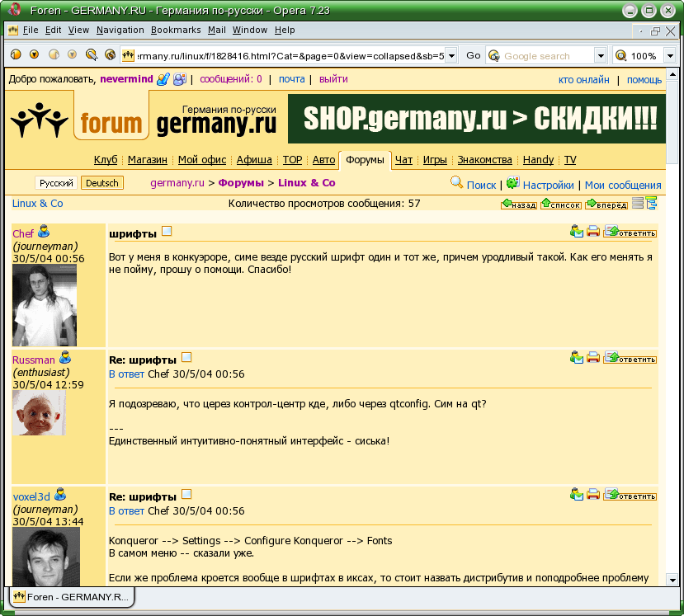Image resolution: width=684 pixels, height=616 pixels.
Task: Click the Google search engine icon
Action: 493,56
